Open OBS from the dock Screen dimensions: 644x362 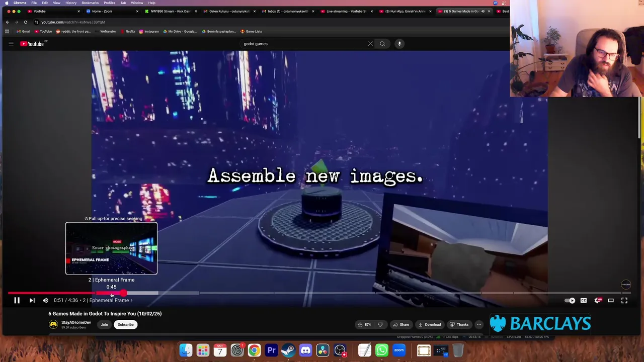(340, 350)
